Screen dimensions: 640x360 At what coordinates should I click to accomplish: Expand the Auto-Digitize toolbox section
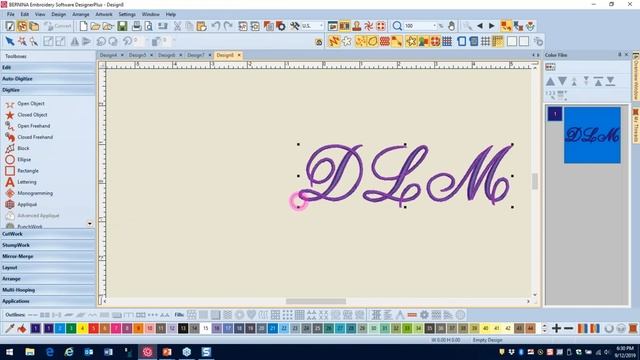click(48, 78)
